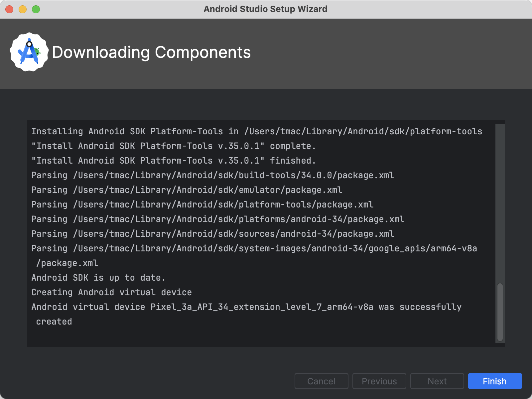The height and width of the screenshot is (399, 532).
Task: Maximize the Setup Wizard window
Action: tap(36, 9)
